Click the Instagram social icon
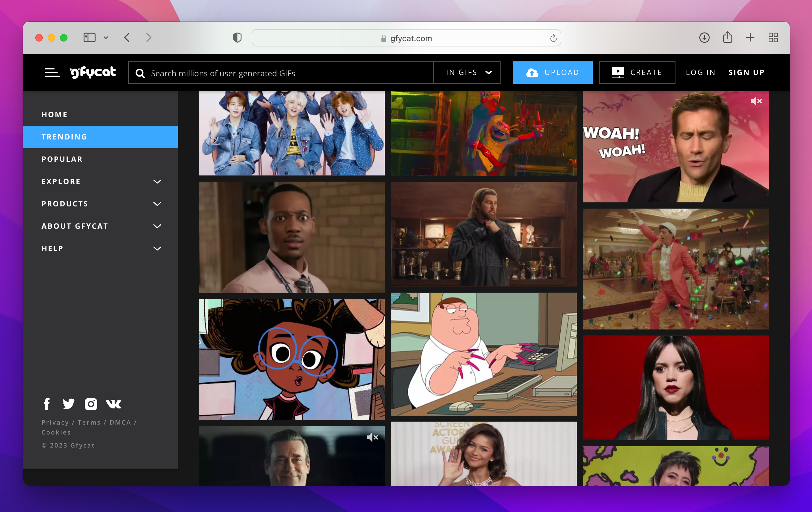 (x=91, y=404)
